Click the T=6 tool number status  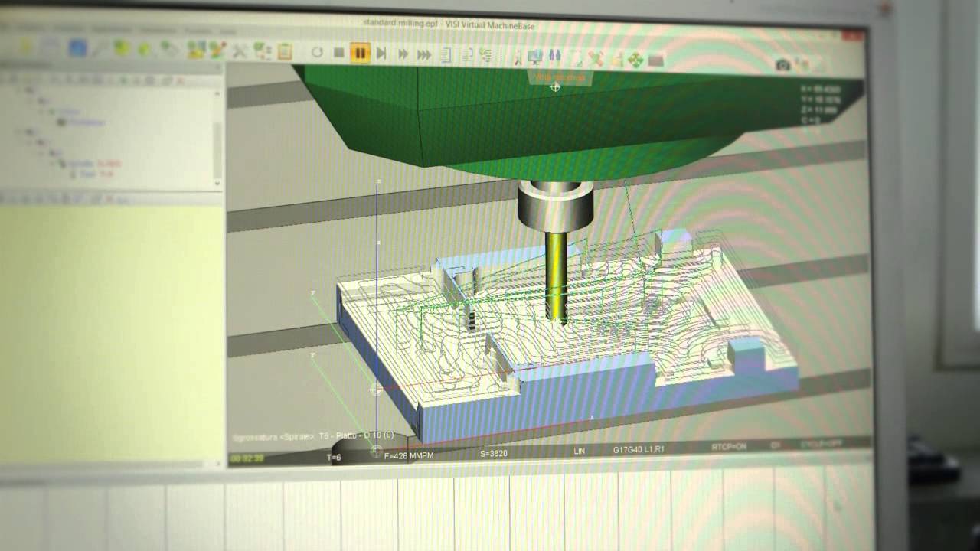tap(334, 458)
